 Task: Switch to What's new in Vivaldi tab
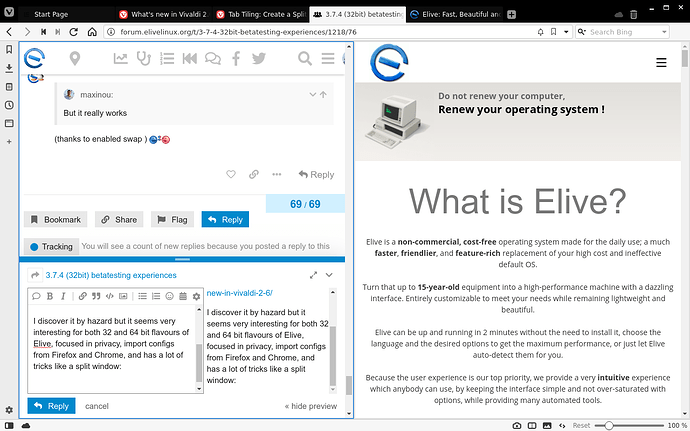tap(164, 14)
